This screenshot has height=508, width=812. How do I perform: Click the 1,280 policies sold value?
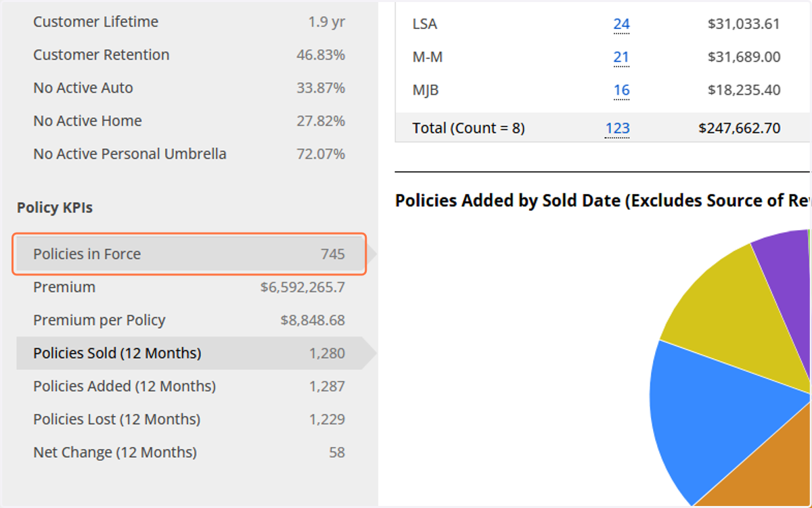click(x=328, y=353)
